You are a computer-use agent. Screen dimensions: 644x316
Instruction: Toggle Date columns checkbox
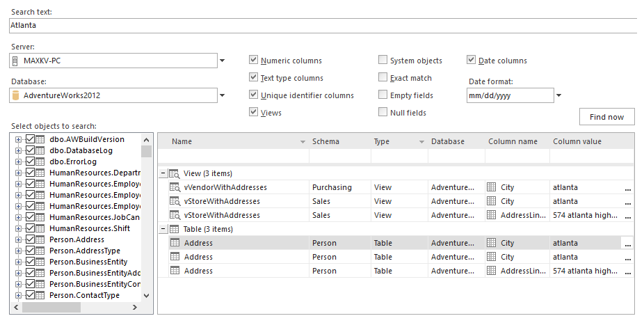(x=471, y=60)
